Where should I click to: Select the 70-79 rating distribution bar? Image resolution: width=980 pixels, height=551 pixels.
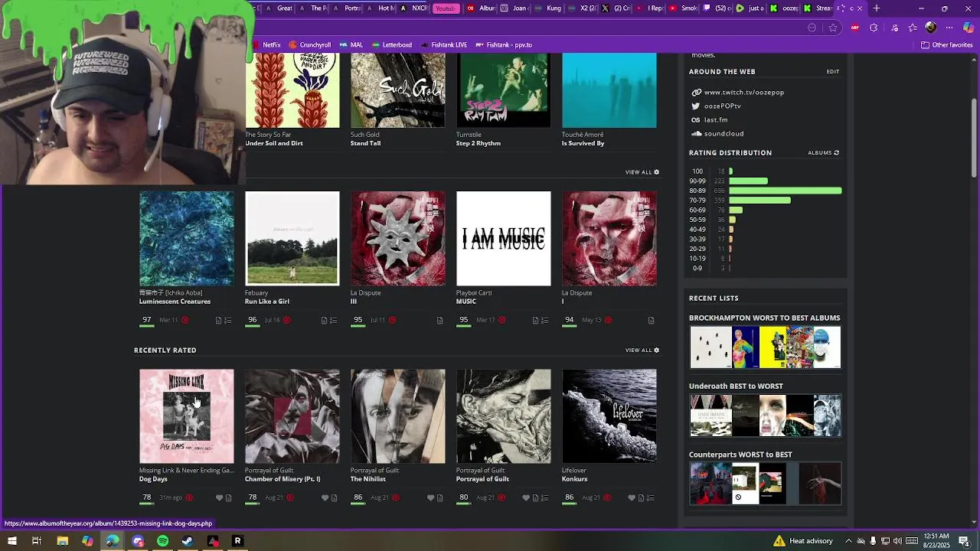[759, 201]
